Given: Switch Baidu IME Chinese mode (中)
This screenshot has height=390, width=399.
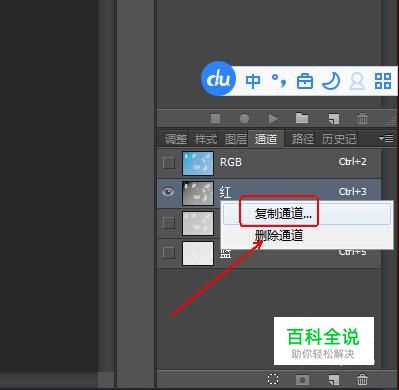Looking at the screenshot, I should (x=253, y=81).
